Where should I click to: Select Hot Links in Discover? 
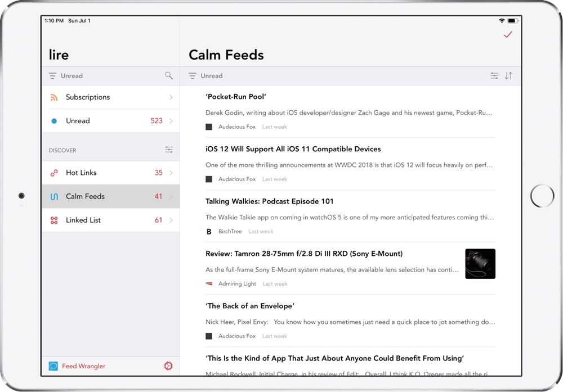click(111, 173)
